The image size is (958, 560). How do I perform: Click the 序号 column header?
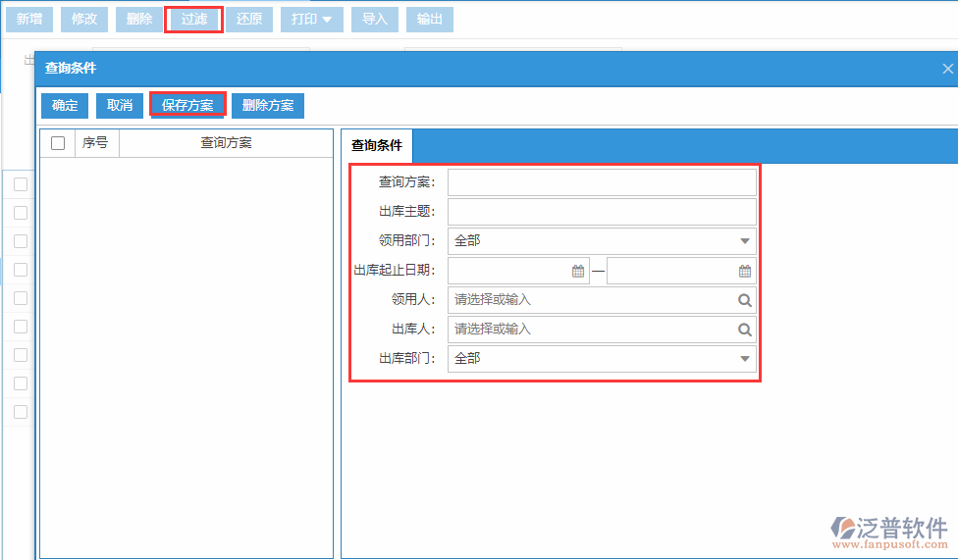tap(95, 143)
